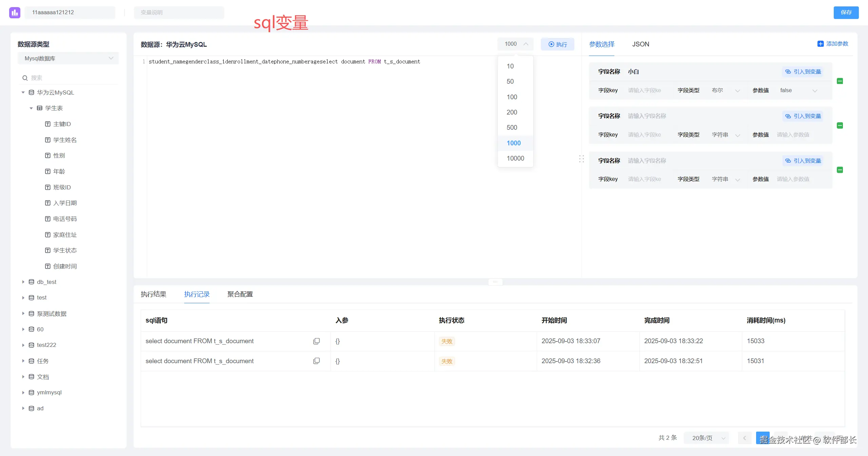This screenshot has height=456, width=868.
Task: Copy the first SQL statement record
Action: [316, 341]
